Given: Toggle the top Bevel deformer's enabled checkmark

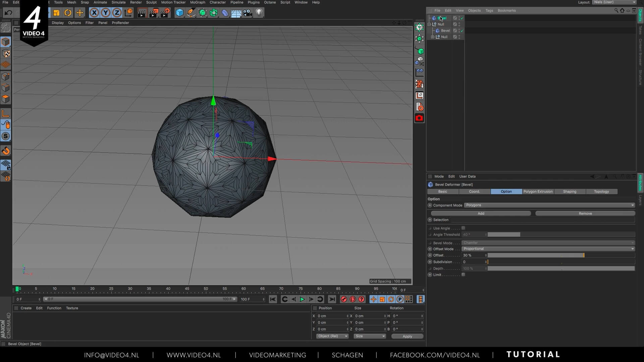Looking at the screenshot, I should coord(462,18).
